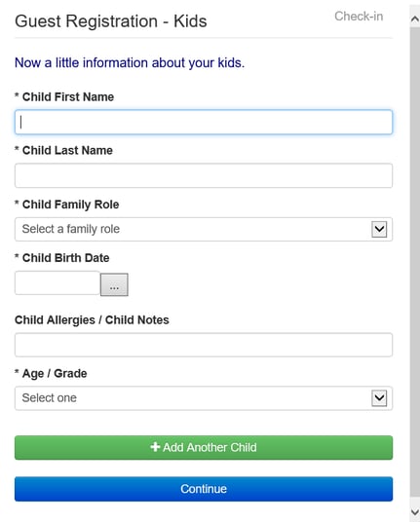Image resolution: width=420 pixels, height=522 pixels.
Task: Click the Age / Grade label
Action: click(x=55, y=374)
